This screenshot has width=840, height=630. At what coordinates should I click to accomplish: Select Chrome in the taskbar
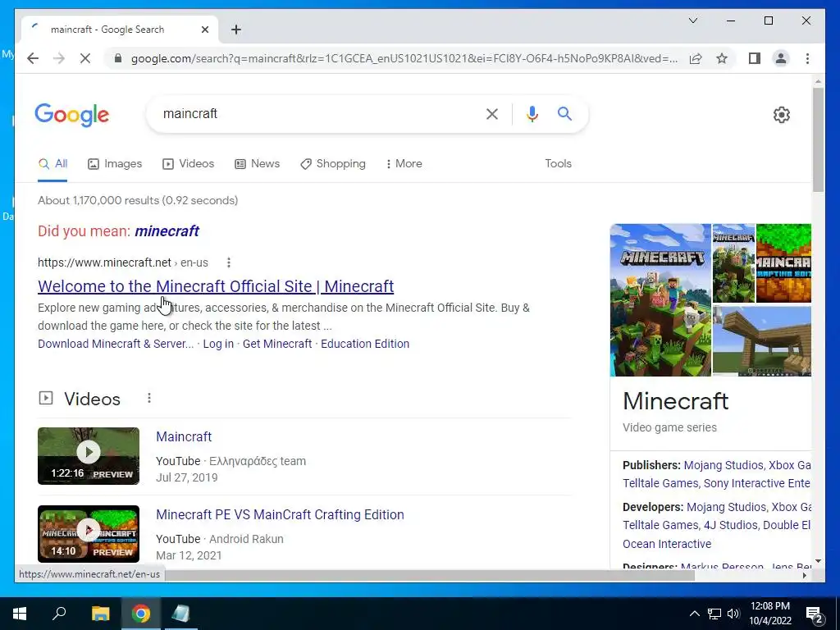(x=141, y=614)
